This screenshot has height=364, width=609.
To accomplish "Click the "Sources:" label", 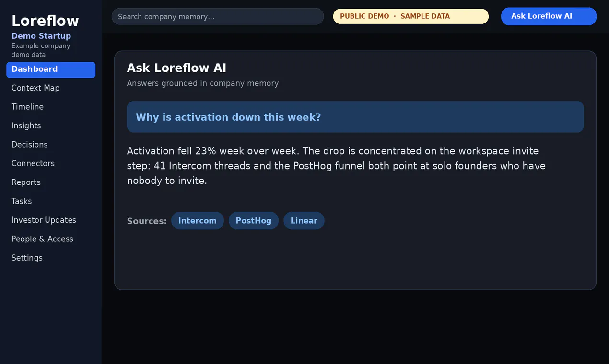I will (147, 221).
